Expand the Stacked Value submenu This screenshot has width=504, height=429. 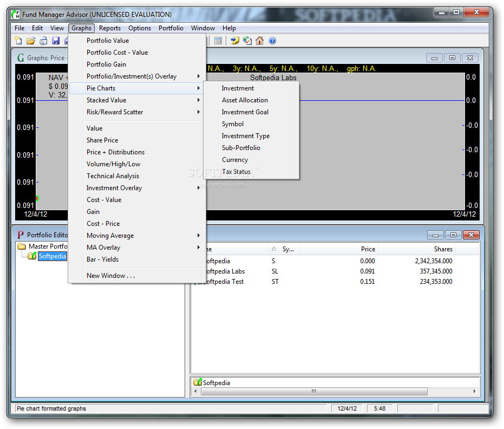138,100
